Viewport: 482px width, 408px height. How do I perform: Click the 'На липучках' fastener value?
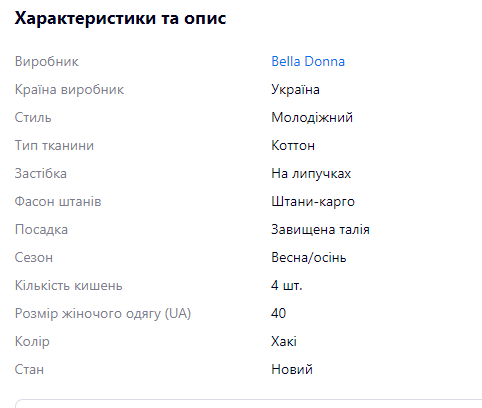pyautogui.click(x=311, y=174)
